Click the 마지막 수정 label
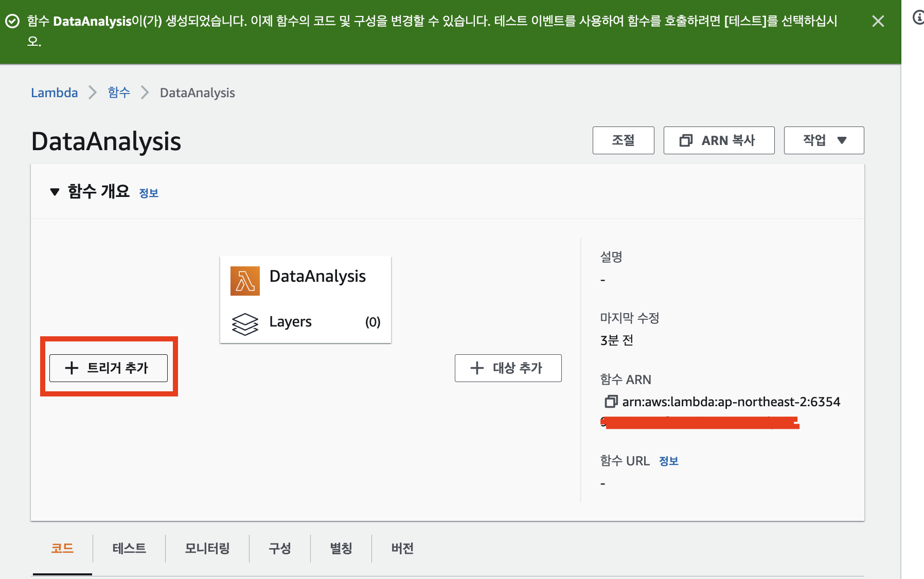This screenshot has width=924, height=579. click(x=630, y=318)
